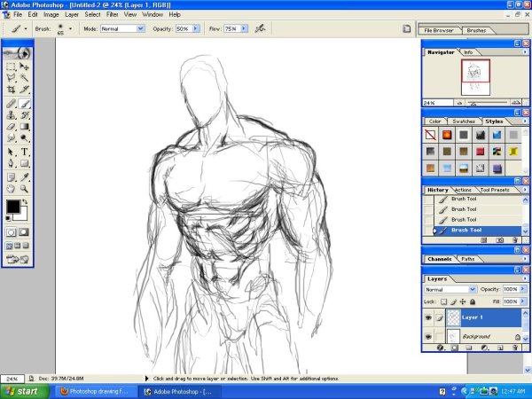Enable the airbrush option in options bar
Screen dimensions: 532x399
pos(260,28)
